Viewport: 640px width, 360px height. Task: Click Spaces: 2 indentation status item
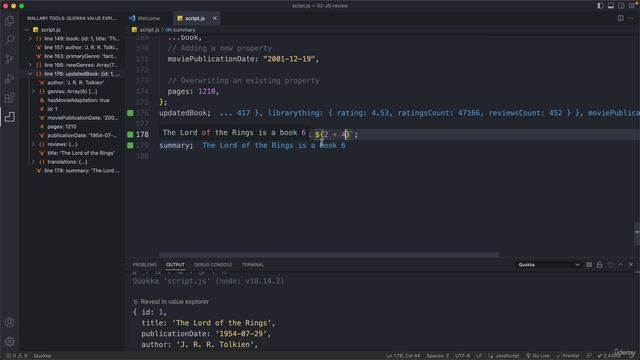pos(438,356)
